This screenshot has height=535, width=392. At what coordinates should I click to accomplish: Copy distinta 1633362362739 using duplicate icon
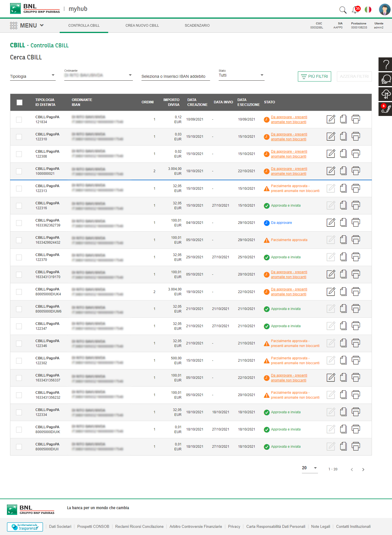[x=343, y=222]
